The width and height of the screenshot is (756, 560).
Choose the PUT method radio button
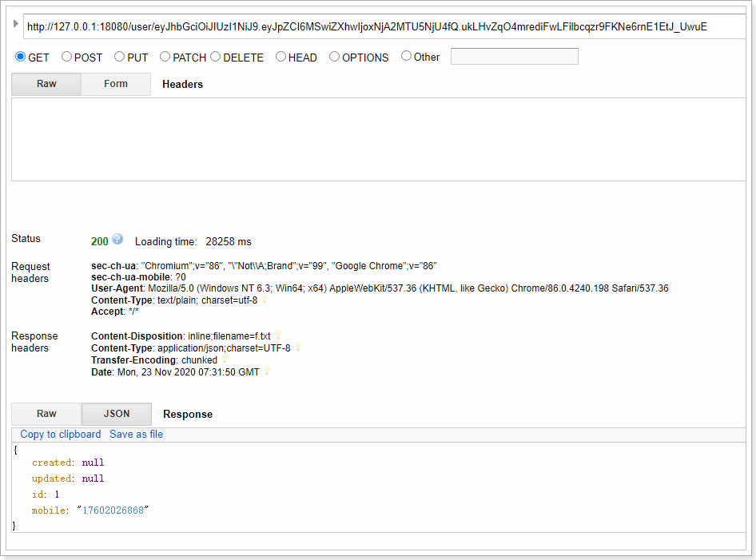tap(120, 57)
